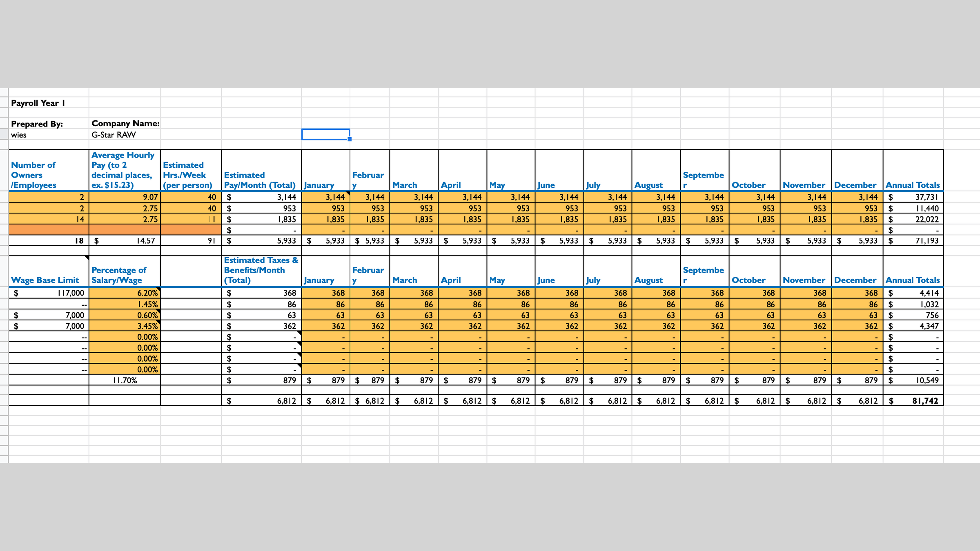Select the hourly pay cell '9.07'
The width and height of the screenshot is (980, 551).
pos(125,197)
